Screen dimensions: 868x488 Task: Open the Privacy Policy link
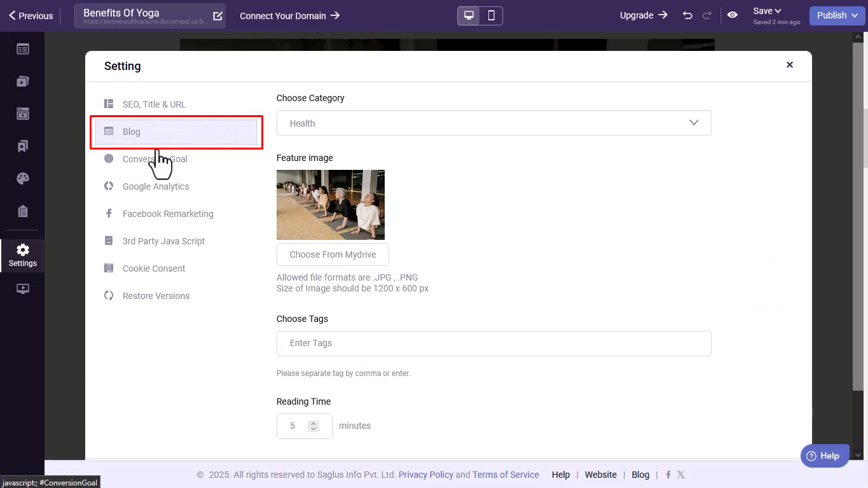click(x=425, y=475)
